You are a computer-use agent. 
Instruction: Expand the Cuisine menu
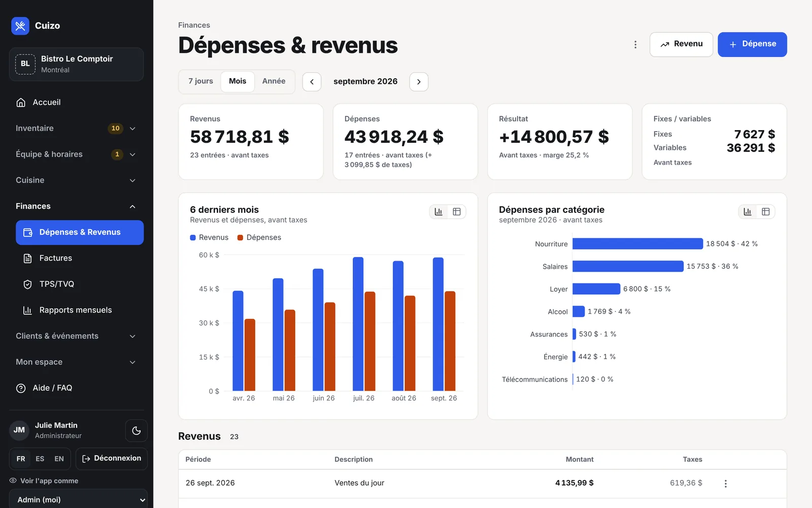tap(76, 180)
